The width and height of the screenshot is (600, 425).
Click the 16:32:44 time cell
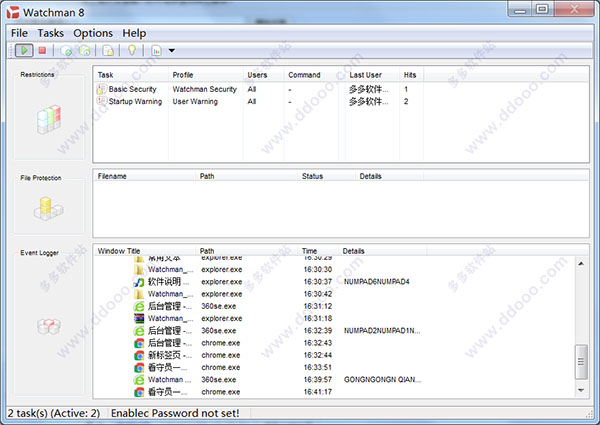318,355
